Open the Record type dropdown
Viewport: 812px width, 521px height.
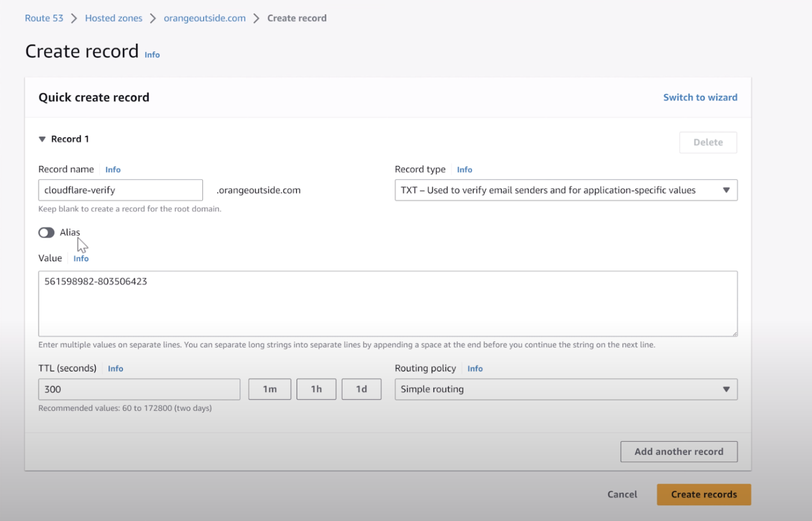tap(566, 190)
